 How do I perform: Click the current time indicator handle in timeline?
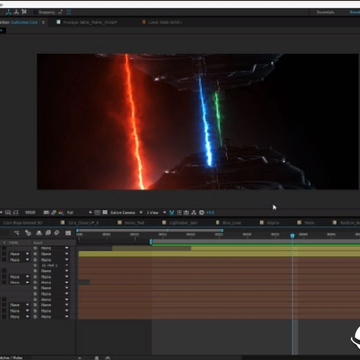coord(292,236)
